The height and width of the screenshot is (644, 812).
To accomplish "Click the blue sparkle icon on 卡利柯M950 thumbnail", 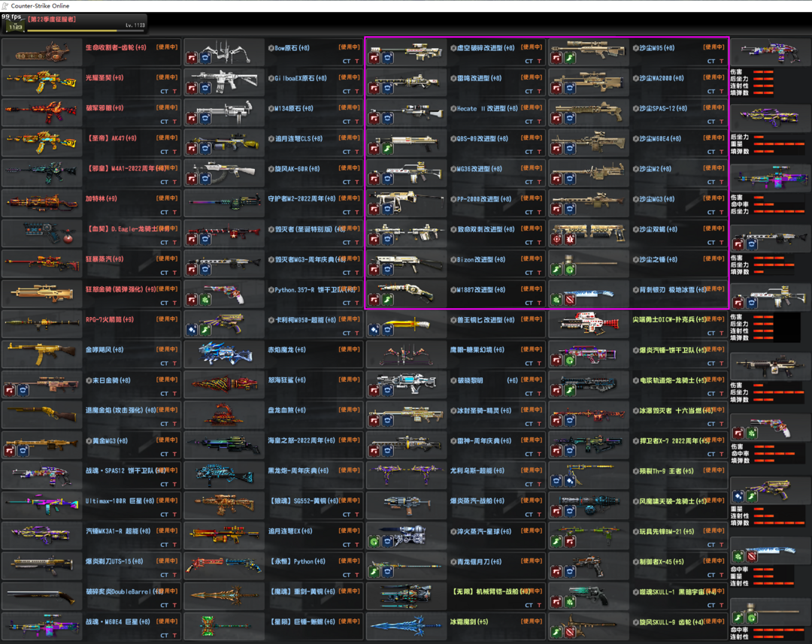I will coord(192,329).
